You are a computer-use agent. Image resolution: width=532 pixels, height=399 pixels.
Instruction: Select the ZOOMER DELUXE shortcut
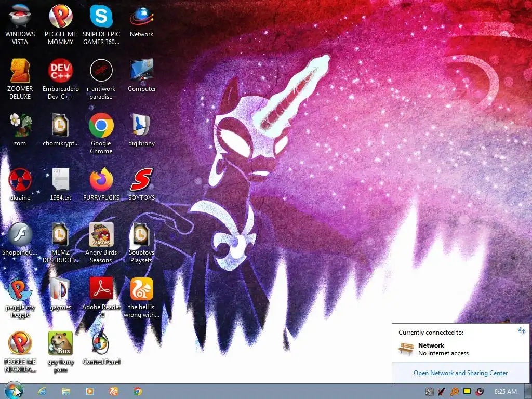[x=20, y=79]
